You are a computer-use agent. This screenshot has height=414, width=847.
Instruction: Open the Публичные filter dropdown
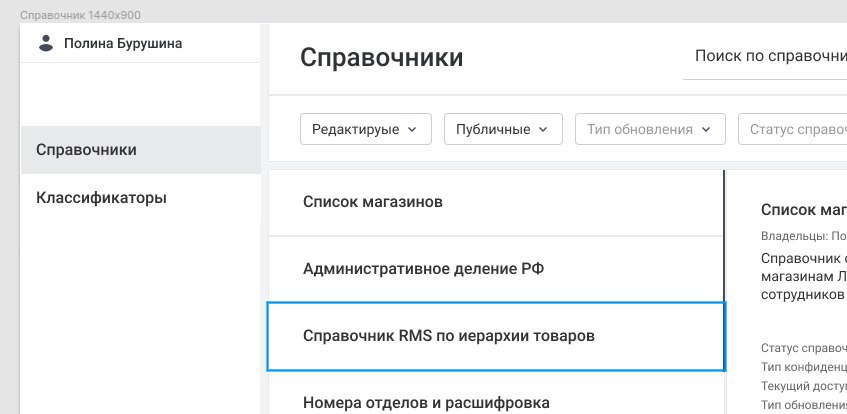[503, 129]
